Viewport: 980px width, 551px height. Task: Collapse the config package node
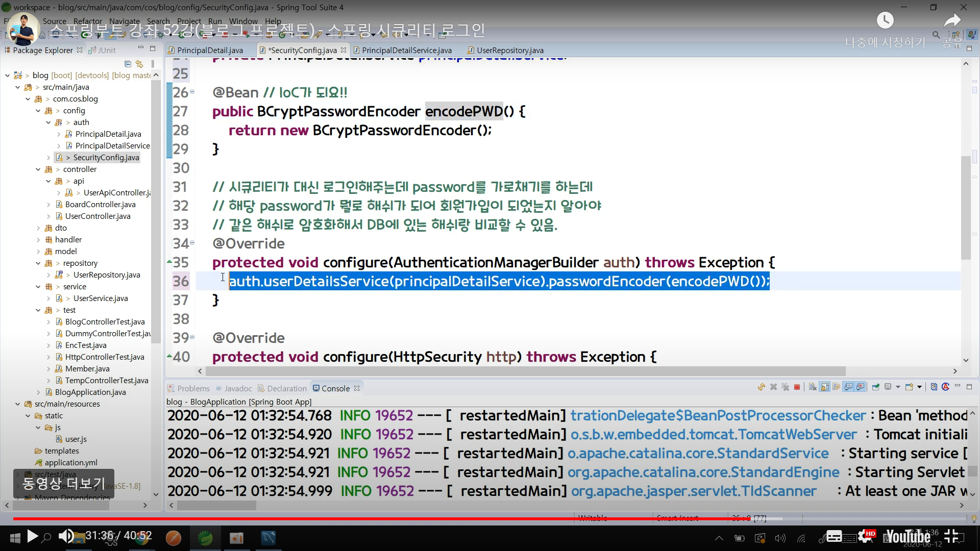[38, 111]
